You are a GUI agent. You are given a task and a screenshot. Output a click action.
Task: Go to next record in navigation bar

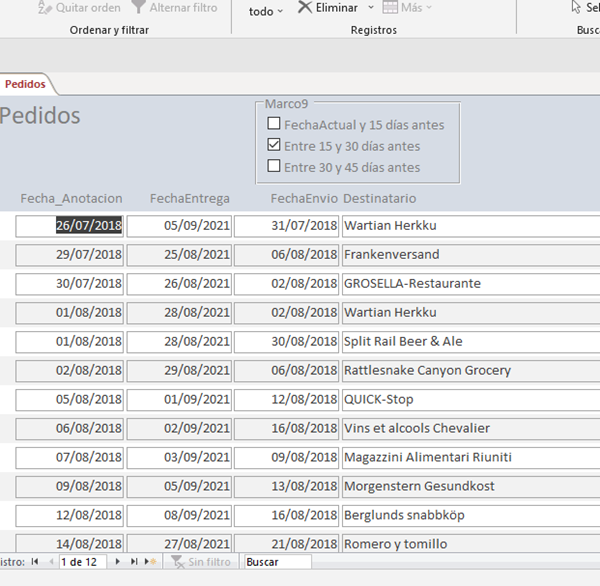coord(117,562)
